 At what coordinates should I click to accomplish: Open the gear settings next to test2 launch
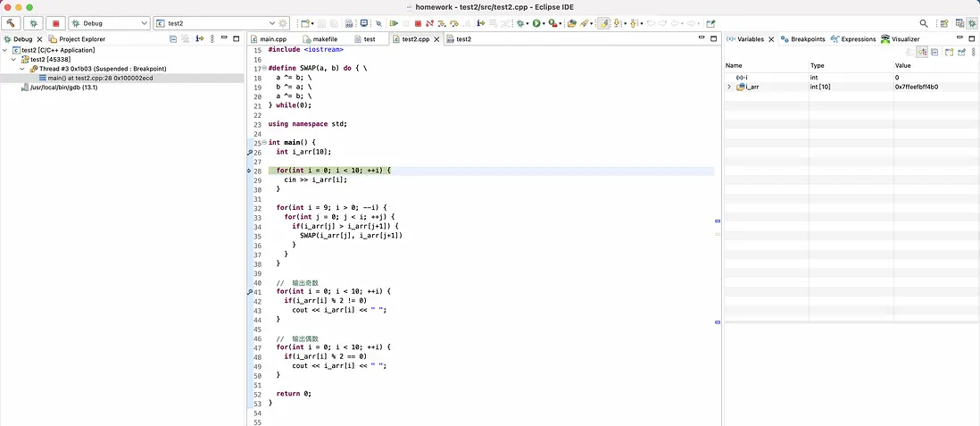pos(284,23)
